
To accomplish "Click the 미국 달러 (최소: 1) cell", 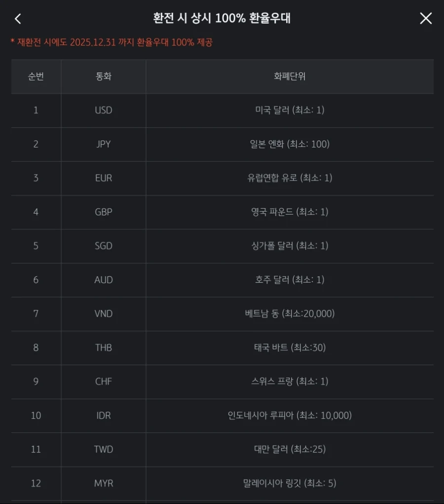I will tap(290, 110).
